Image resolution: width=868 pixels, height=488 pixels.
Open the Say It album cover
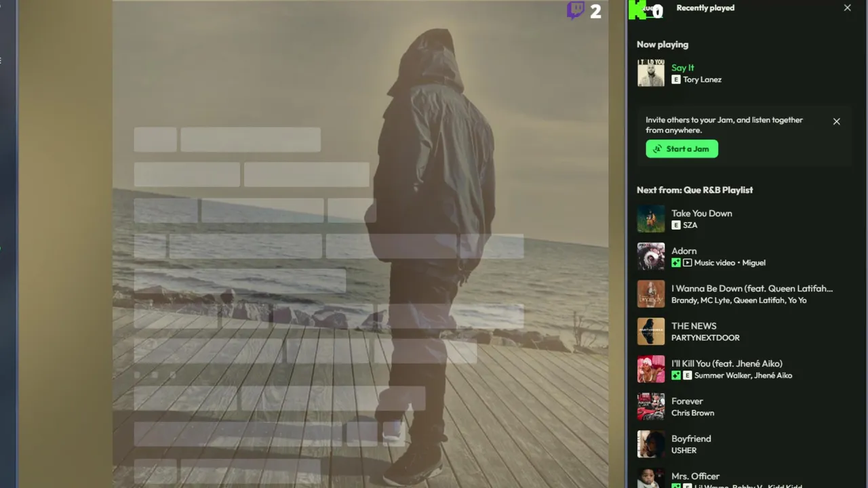click(x=651, y=73)
